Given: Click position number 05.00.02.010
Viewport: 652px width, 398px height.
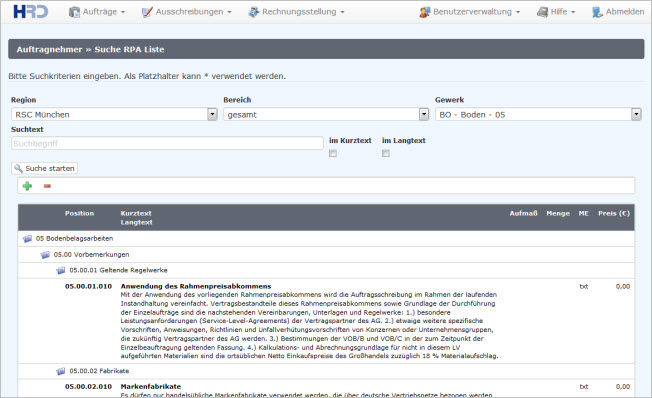Looking at the screenshot, I should point(89,387).
